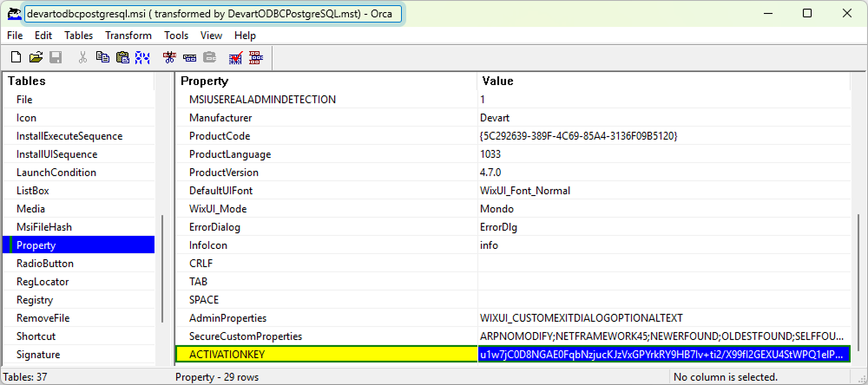
Task: Sort by the Value column header
Action: coord(664,82)
